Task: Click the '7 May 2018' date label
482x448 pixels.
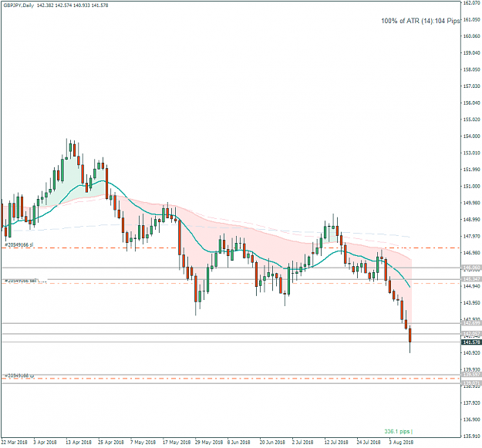Action: pos(143,442)
